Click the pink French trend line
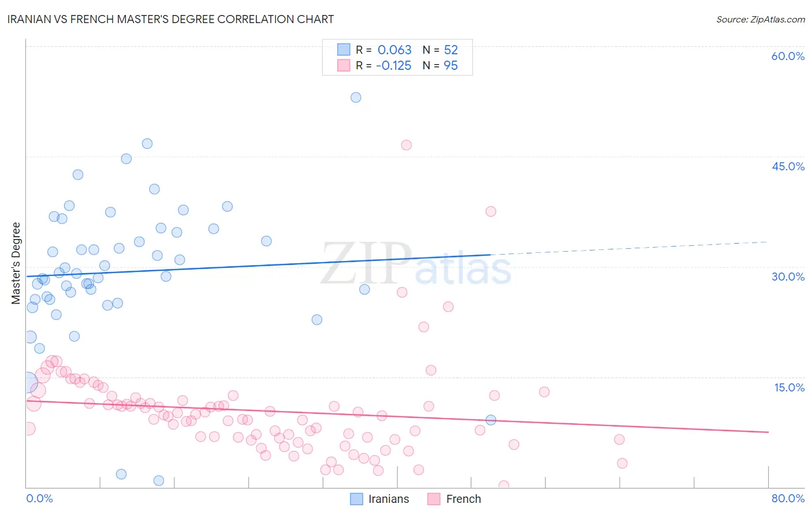 pyautogui.click(x=397, y=416)
